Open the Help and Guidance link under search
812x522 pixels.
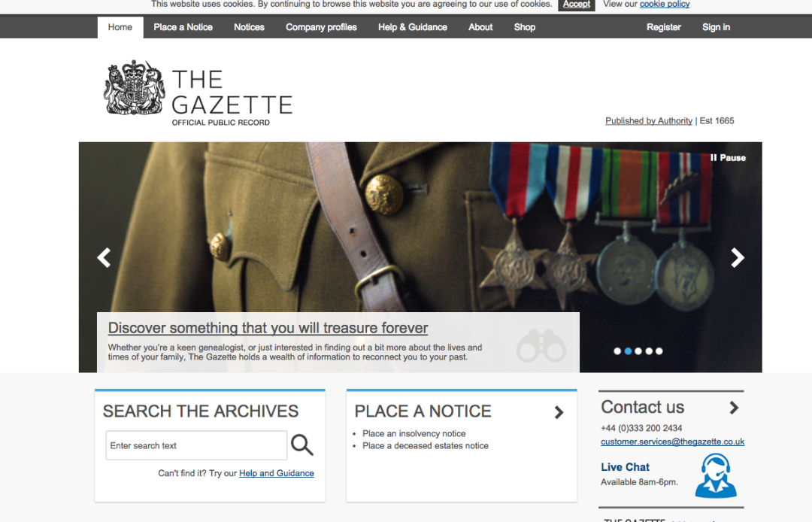(x=276, y=473)
